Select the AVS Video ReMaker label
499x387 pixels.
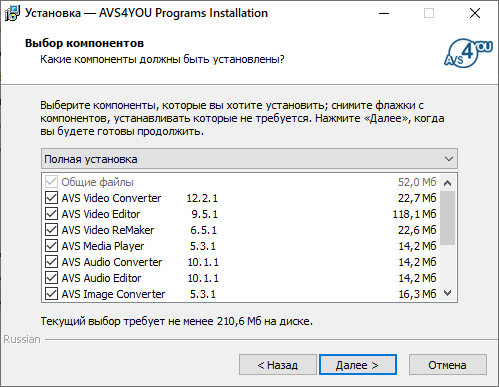point(108,230)
